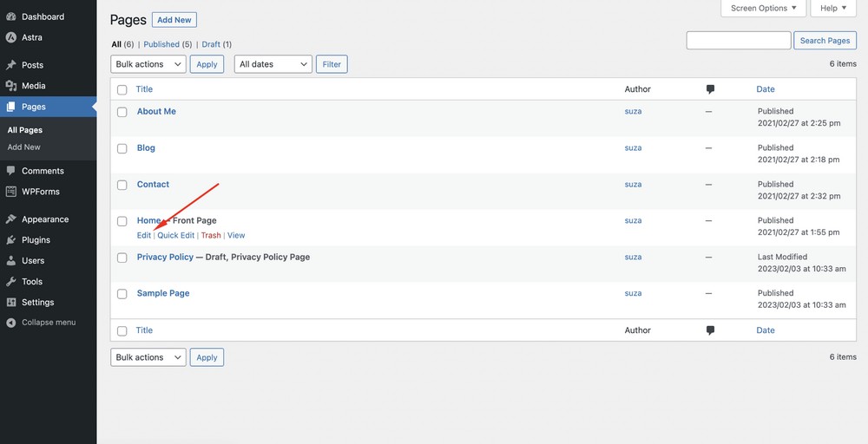868x444 pixels.
Task: Check the Blog page checkbox
Action: (x=122, y=148)
